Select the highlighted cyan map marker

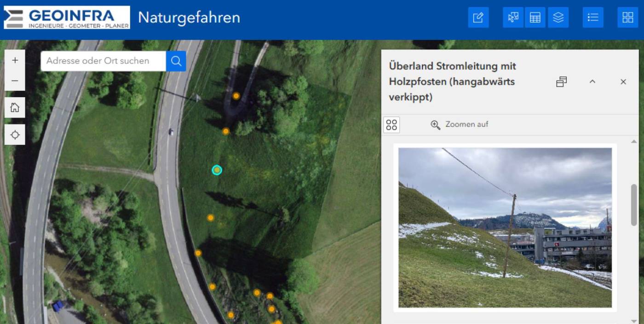(216, 170)
